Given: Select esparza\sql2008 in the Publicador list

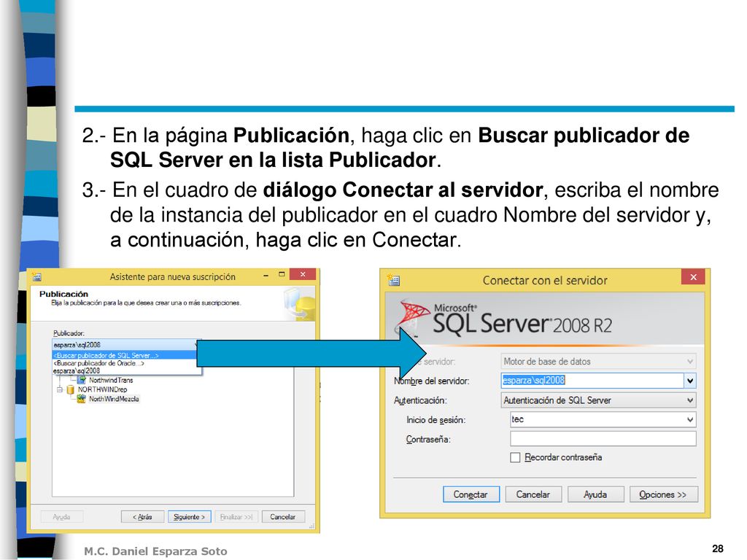Looking at the screenshot, I should click(x=124, y=370).
